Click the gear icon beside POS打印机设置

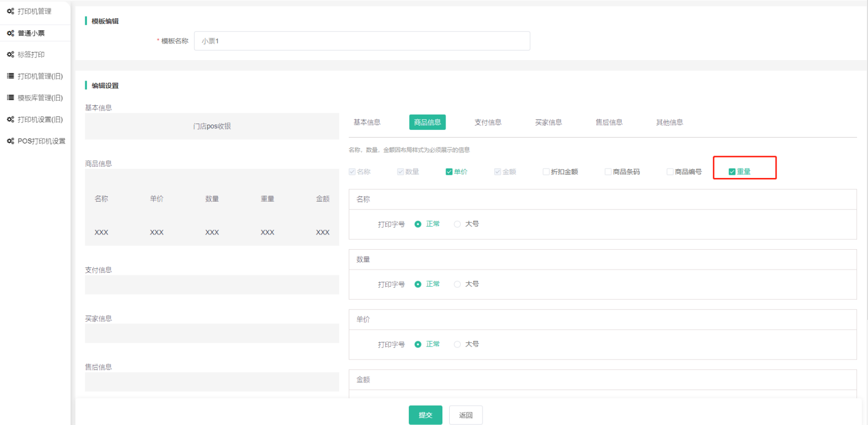click(x=10, y=141)
